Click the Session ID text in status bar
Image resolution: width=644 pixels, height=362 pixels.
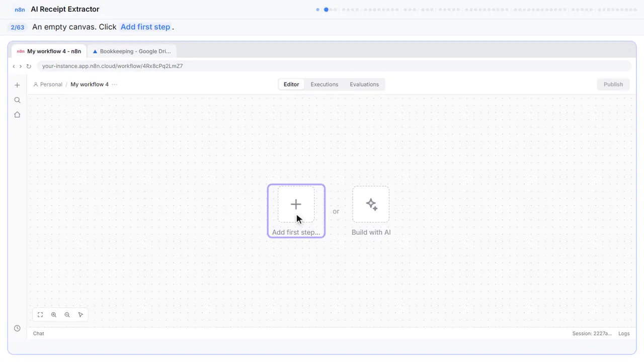click(x=592, y=333)
